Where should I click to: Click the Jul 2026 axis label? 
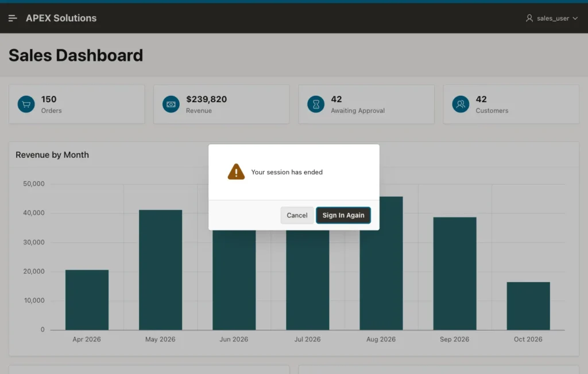(308, 339)
